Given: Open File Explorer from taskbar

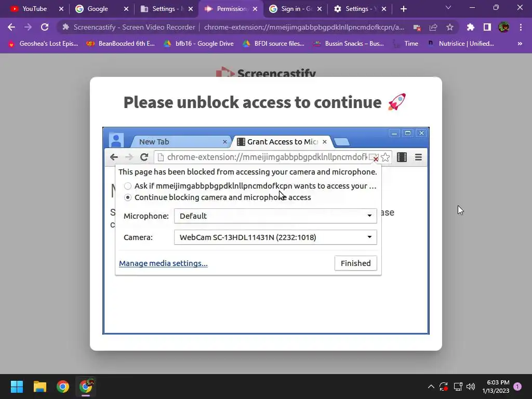Looking at the screenshot, I should tap(39, 387).
